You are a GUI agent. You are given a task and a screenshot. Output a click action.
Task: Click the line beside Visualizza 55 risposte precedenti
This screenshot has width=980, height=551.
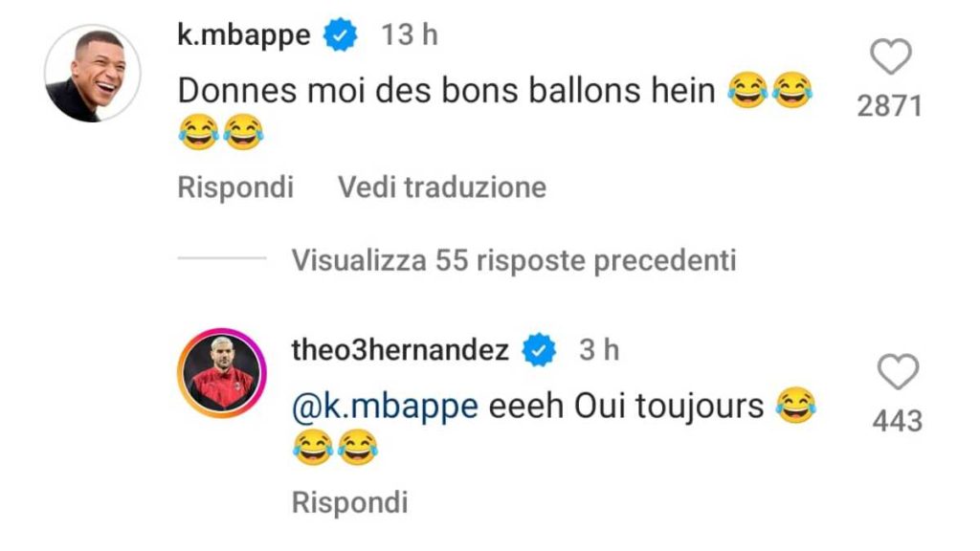click(222, 257)
